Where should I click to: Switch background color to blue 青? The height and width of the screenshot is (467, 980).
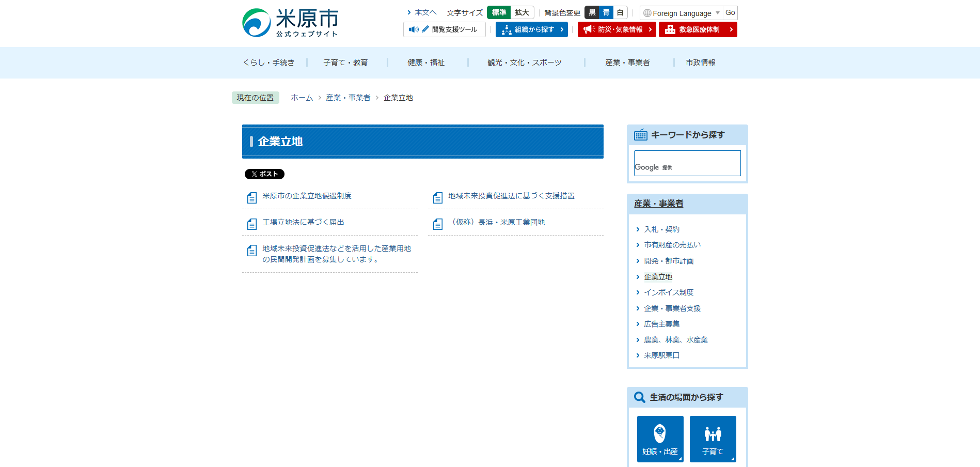click(x=606, y=12)
